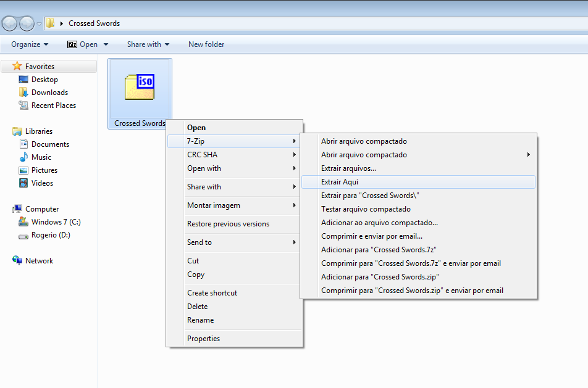Viewport: 588px width, 388px height.
Task: Click the 7z icon beside Open
Action: click(x=72, y=44)
